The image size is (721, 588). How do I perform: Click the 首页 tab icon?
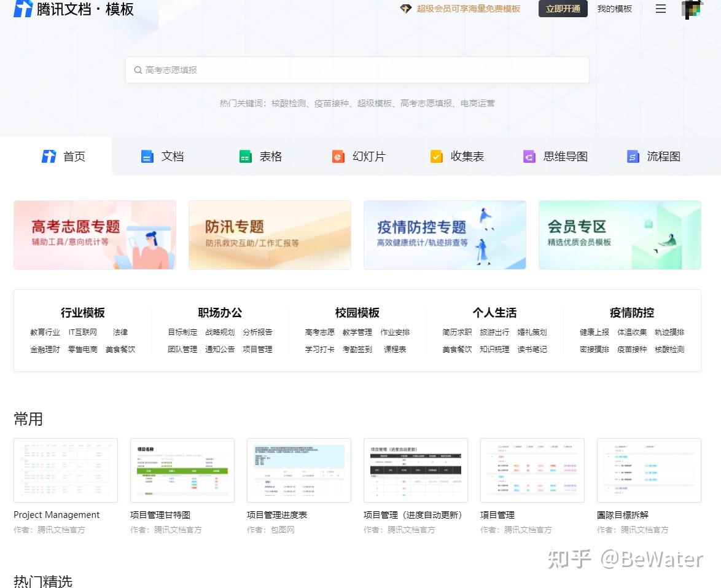(49, 157)
